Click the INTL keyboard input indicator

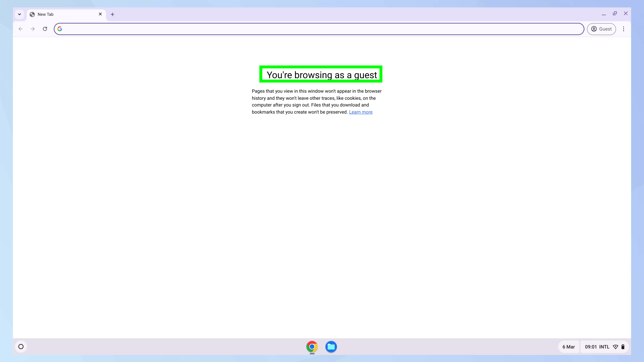(x=604, y=347)
